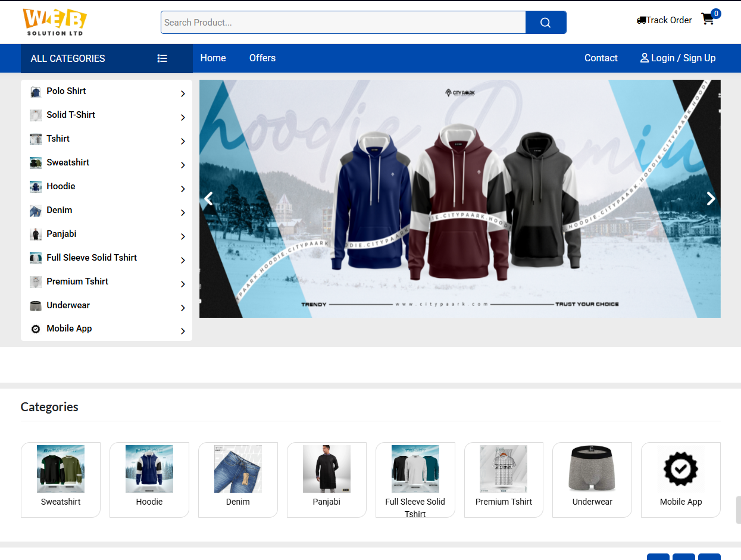Open the Full Sleeve Solid Tshirt card

[415, 480]
